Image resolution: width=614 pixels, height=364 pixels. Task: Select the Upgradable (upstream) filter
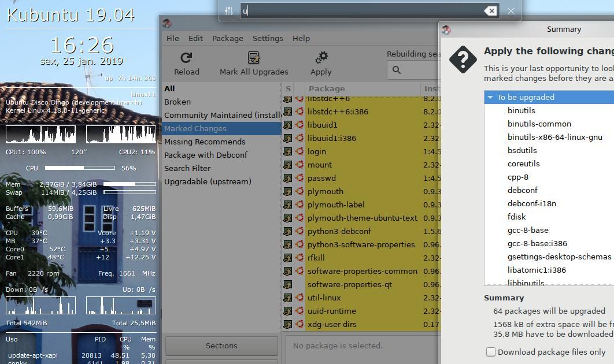(x=221, y=181)
